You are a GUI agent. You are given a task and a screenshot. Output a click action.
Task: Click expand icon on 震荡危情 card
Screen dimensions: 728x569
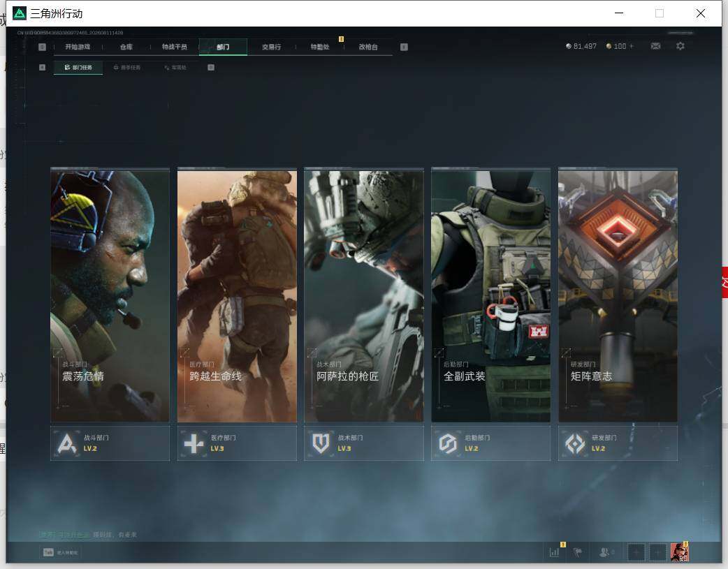tap(57, 353)
